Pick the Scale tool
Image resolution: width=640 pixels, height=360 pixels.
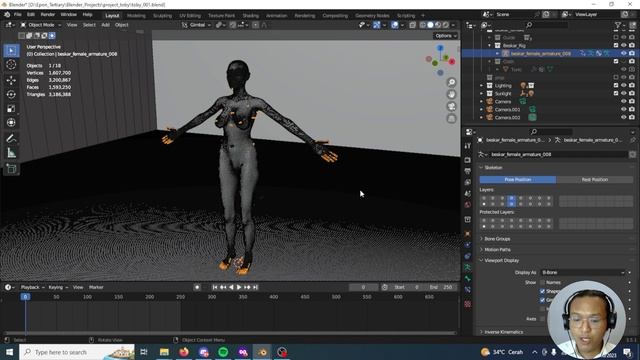click(x=11, y=109)
